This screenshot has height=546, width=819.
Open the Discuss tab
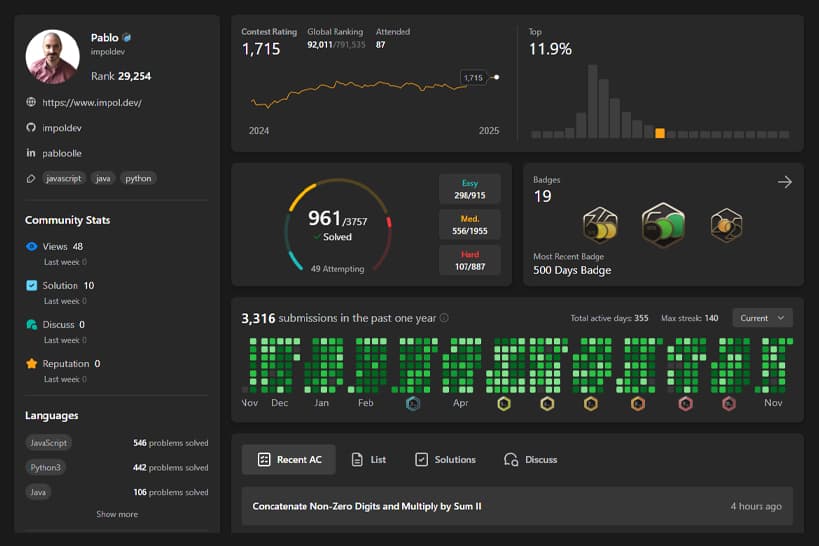[531, 459]
